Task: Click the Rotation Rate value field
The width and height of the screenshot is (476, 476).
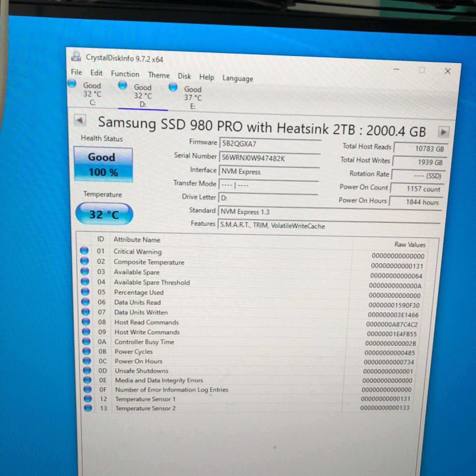Action: 418,175
